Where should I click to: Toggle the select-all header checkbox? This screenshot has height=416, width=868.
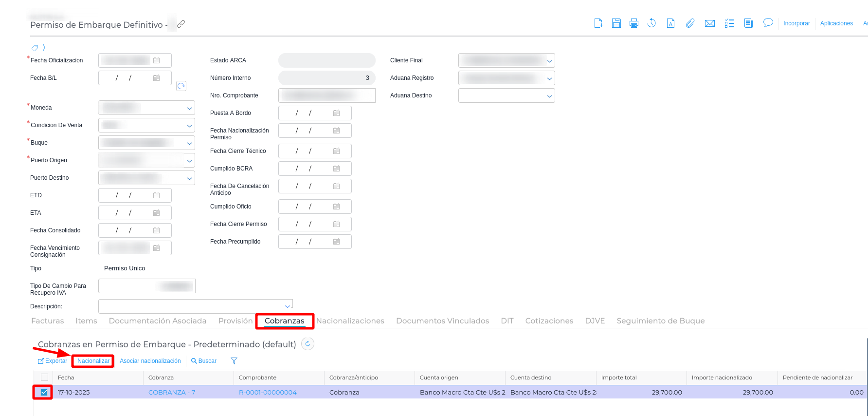(x=44, y=378)
